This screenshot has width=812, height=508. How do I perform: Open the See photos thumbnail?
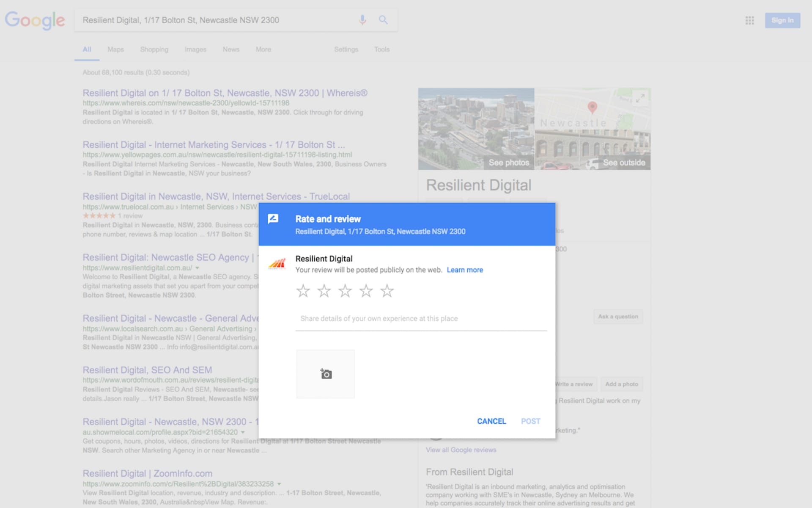point(476,129)
